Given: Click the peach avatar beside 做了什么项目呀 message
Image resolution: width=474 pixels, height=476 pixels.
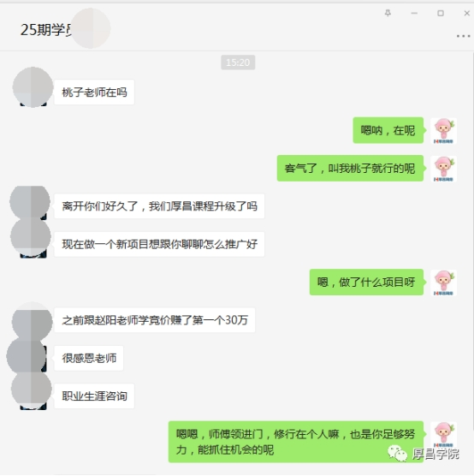Looking at the screenshot, I should pos(443,283).
